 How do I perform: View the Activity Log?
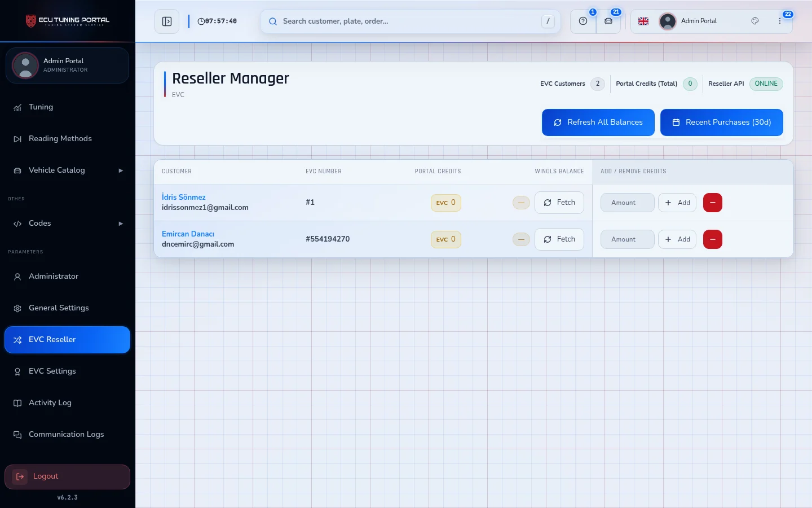pos(67,403)
